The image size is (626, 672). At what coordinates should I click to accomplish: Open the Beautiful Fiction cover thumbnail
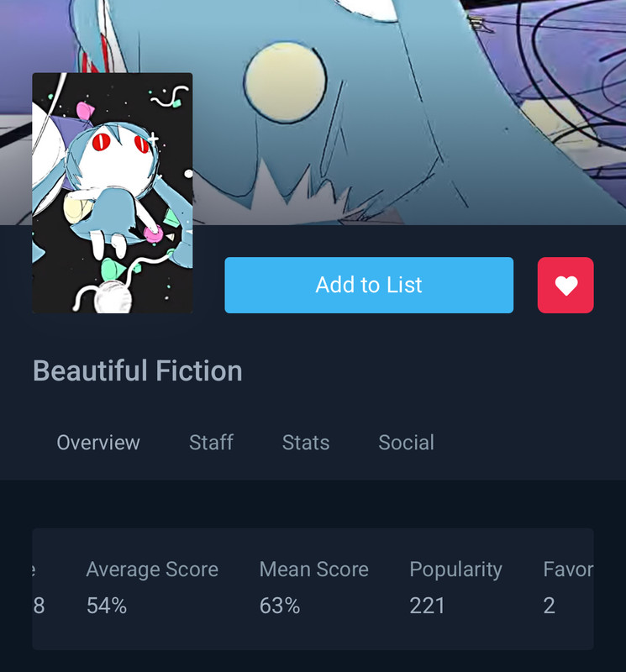(113, 193)
